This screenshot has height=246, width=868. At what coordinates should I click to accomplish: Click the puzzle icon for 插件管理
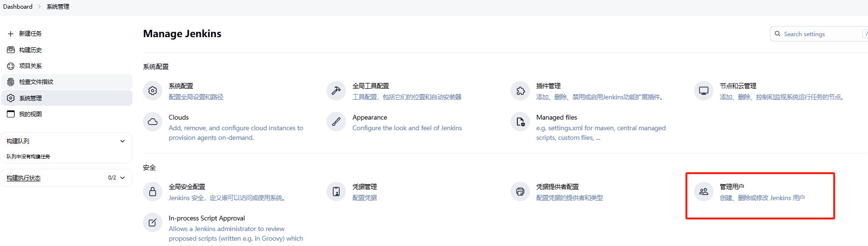coord(520,91)
